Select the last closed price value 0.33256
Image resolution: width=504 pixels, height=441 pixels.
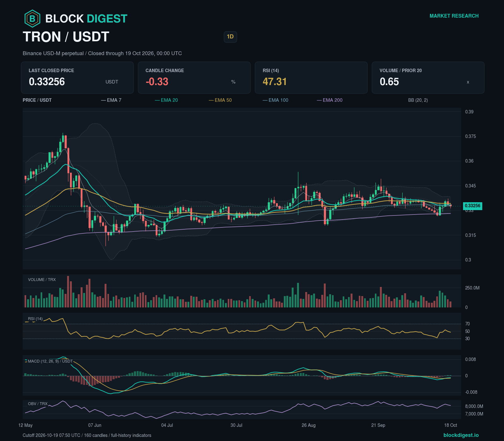tap(47, 82)
